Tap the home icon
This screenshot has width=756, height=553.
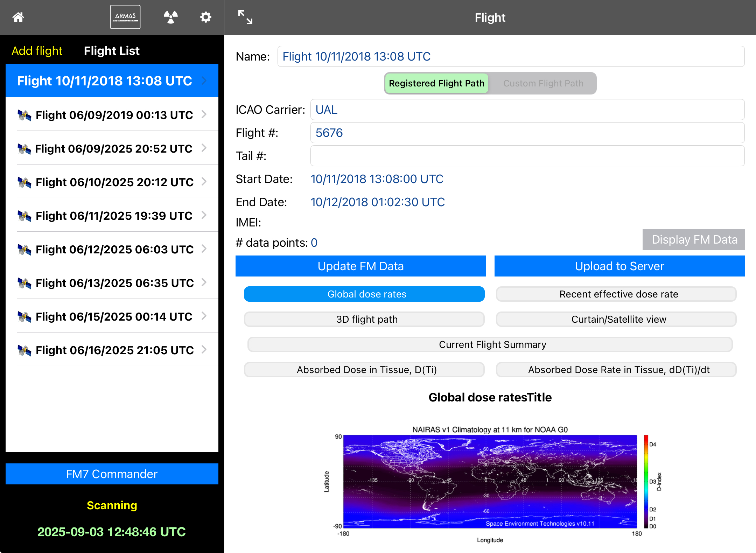tap(18, 17)
